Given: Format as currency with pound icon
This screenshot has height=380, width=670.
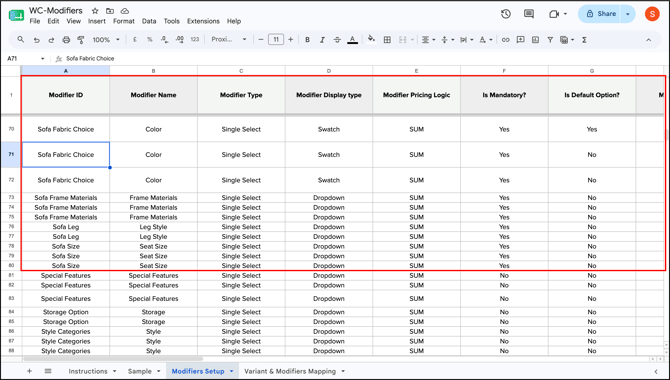Looking at the screenshot, I should coord(135,39).
